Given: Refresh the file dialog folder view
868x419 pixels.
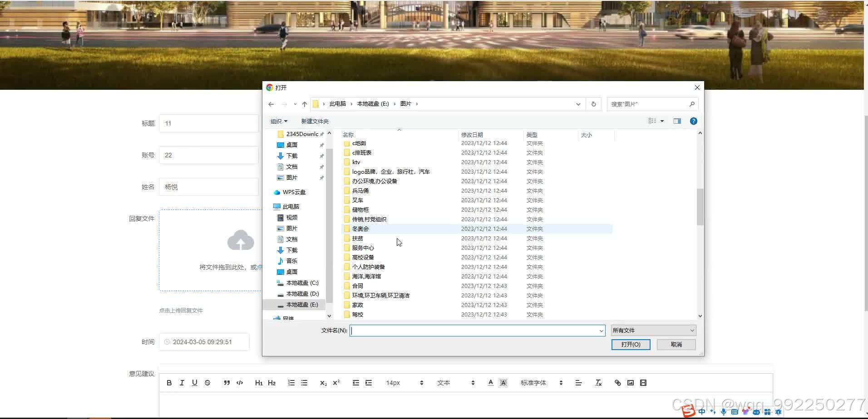Looking at the screenshot, I should [x=593, y=104].
